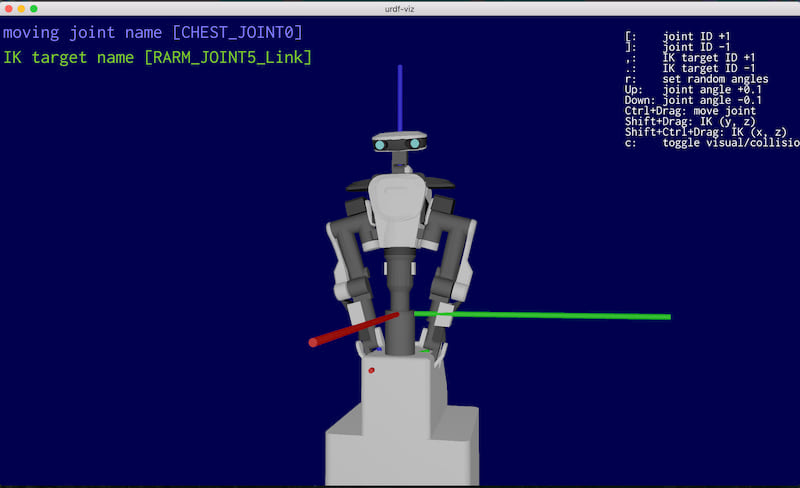Click the small red dot on pedestal
800x488 pixels.
tap(371, 371)
